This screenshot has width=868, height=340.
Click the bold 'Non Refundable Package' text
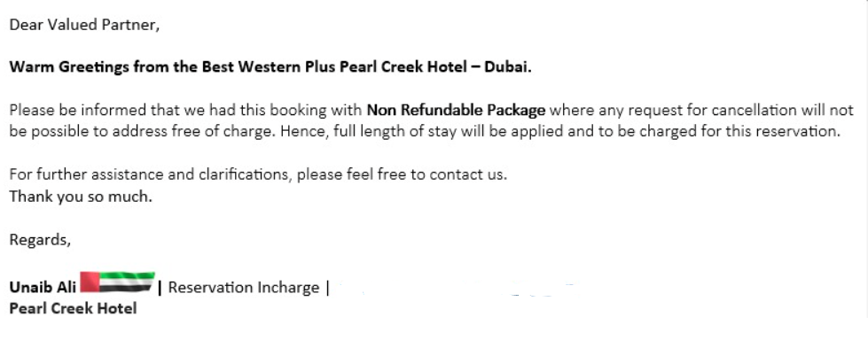456,111
